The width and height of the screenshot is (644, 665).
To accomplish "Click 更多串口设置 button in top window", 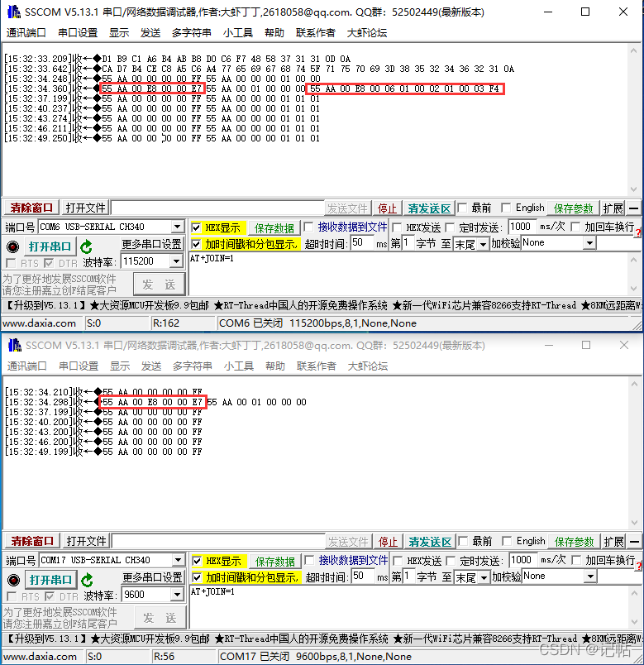I will pyautogui.click(x=152, y=244).
